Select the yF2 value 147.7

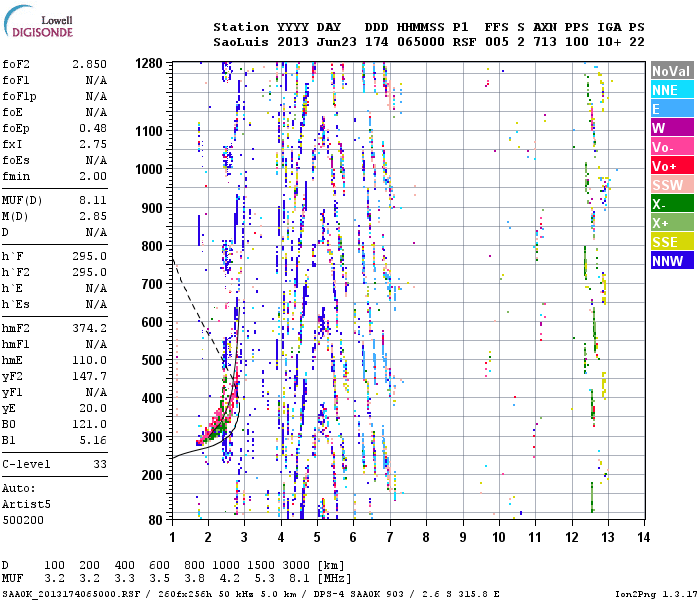89,376
